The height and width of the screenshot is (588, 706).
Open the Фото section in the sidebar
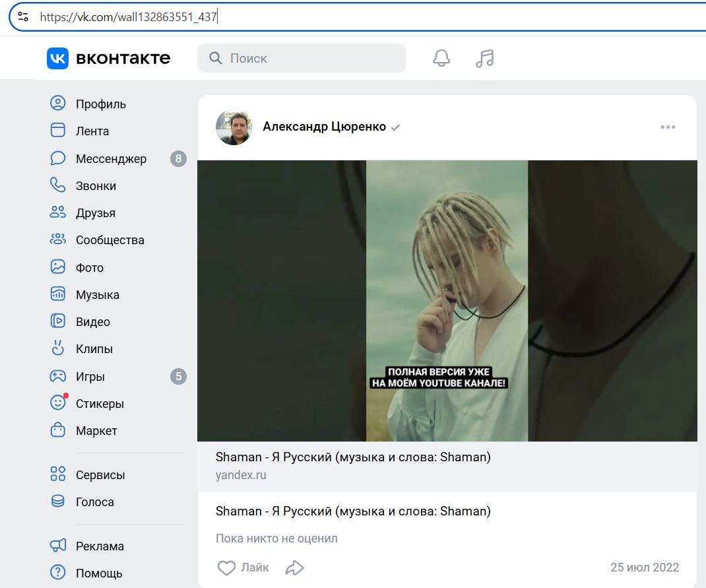[89, 267]
